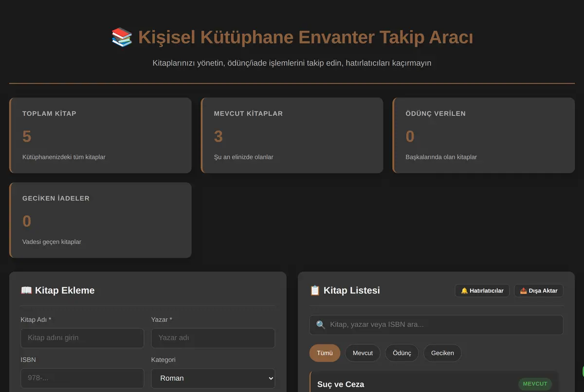Select the Geciken filter tab

pyautogui.click(x=442, y=353)
